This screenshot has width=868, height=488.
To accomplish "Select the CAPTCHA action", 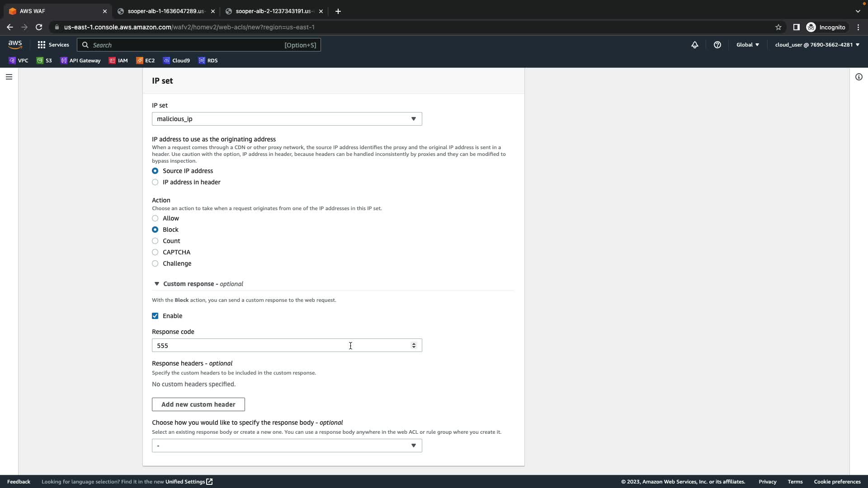I will click(155, 252).
